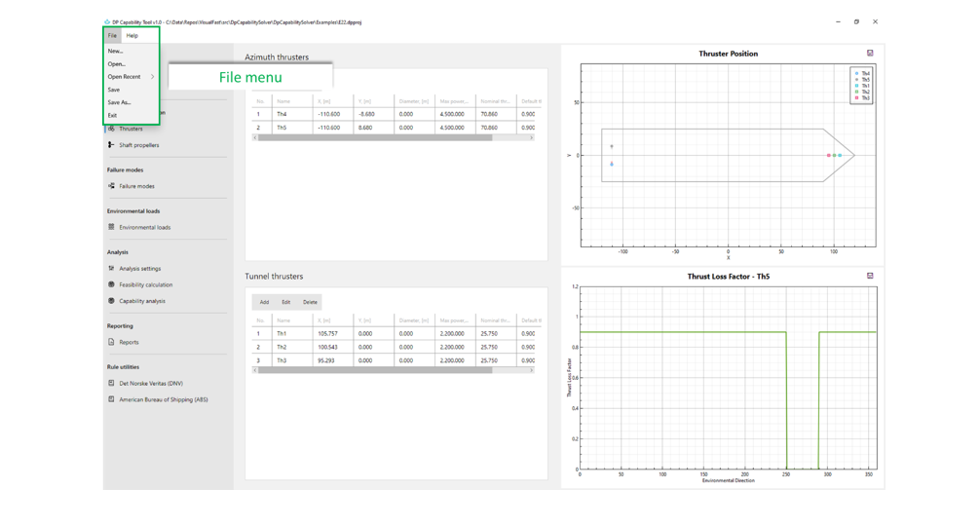Expand the Open Recent submenu arrow
The width and height of the screenshot is (980, 526).
(x=152, y=77)
